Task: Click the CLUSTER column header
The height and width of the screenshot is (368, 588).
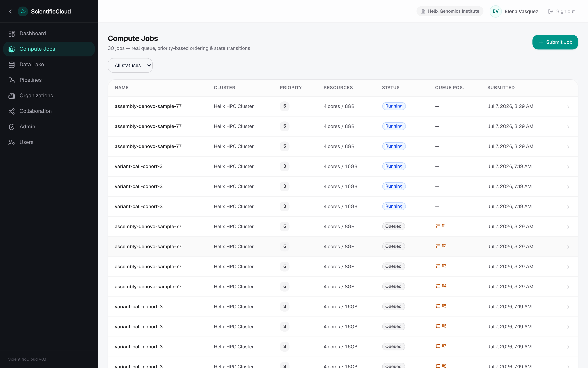Action: (x=225, y=88)
